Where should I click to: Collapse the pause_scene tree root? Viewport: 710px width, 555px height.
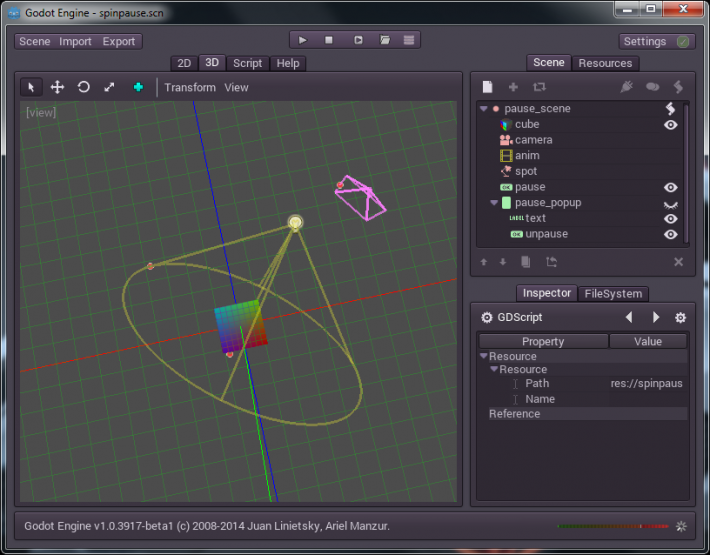[x=484, y=109]
